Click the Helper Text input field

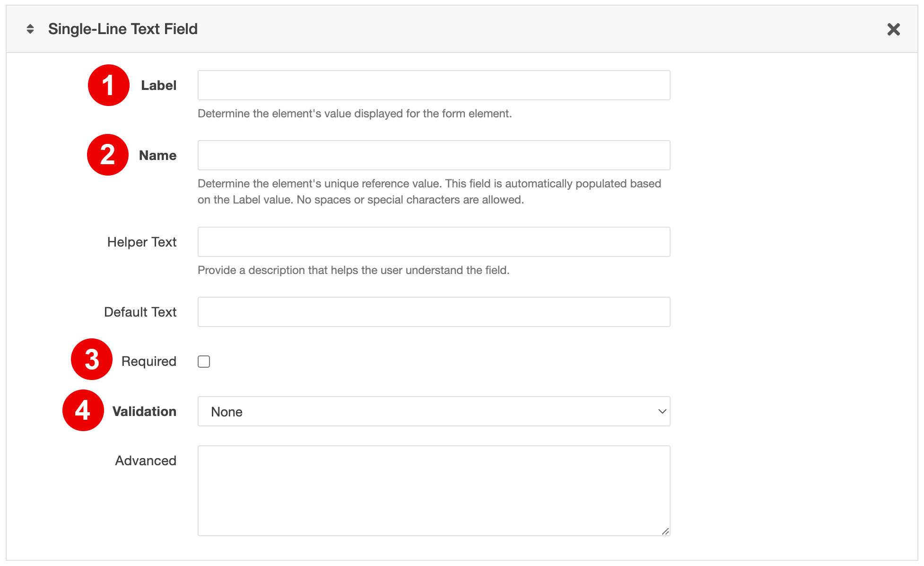click(x=434, y=242)
